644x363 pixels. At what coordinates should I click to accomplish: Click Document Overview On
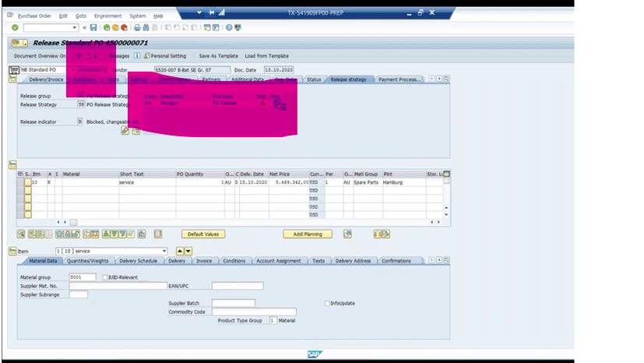point(40,56)
